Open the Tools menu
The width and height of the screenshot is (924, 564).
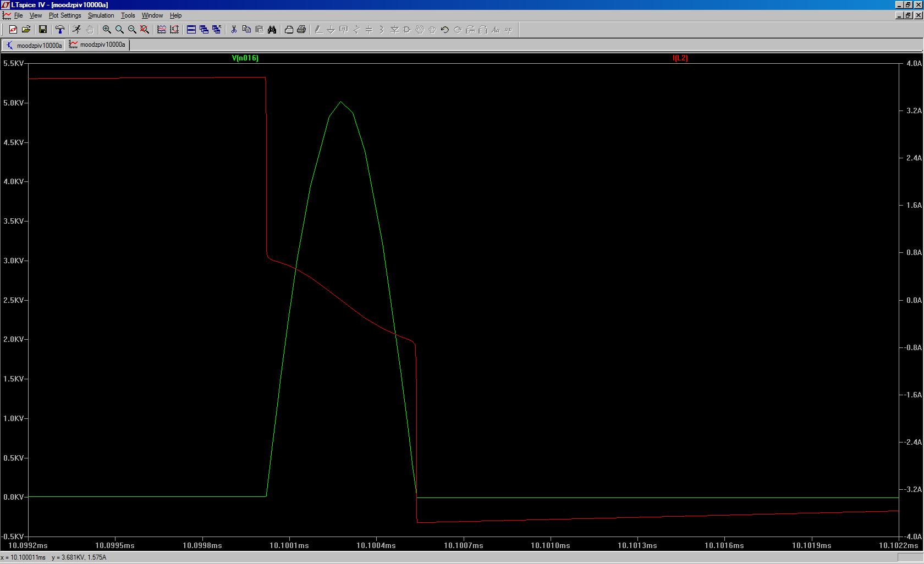(128, 15)
